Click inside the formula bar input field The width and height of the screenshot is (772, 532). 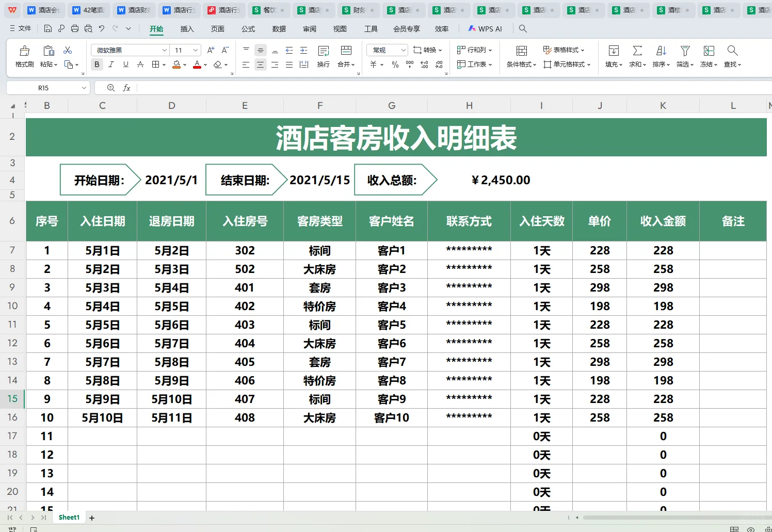click(x=454, y=88)
